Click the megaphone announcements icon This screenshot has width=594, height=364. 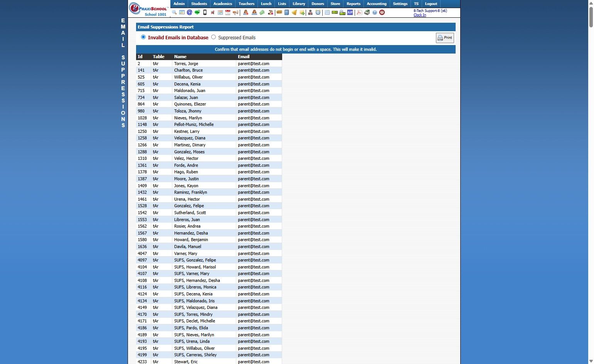pos(236,12)
